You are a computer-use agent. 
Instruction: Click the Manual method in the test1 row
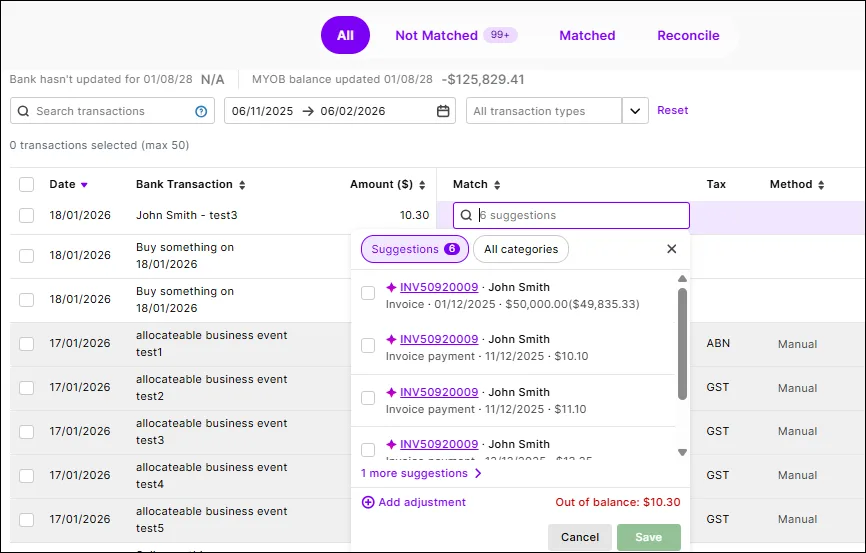(x=798, y=344)
